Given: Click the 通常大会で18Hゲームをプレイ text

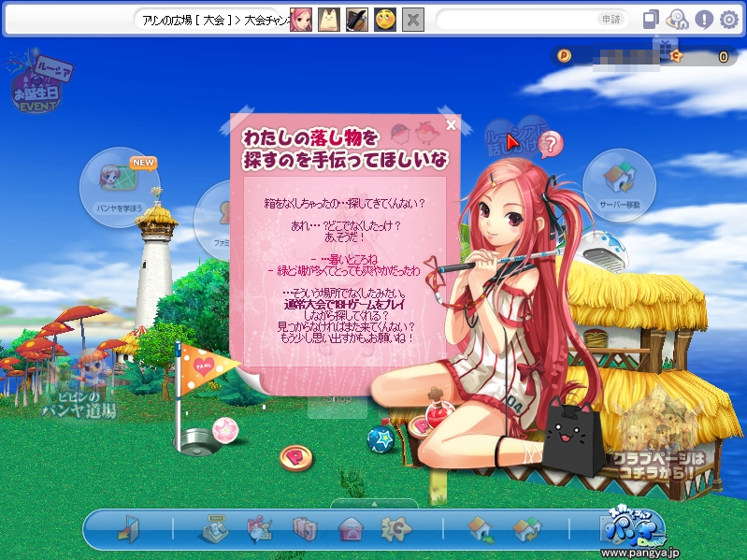Looking at the screenshot, I should 344,304.
